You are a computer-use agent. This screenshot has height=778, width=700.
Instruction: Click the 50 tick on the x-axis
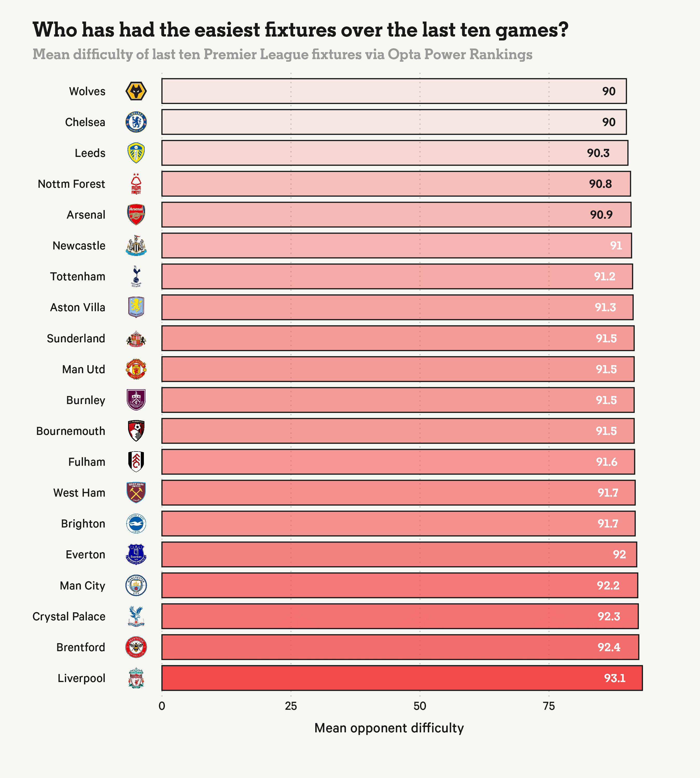point(420,706)
